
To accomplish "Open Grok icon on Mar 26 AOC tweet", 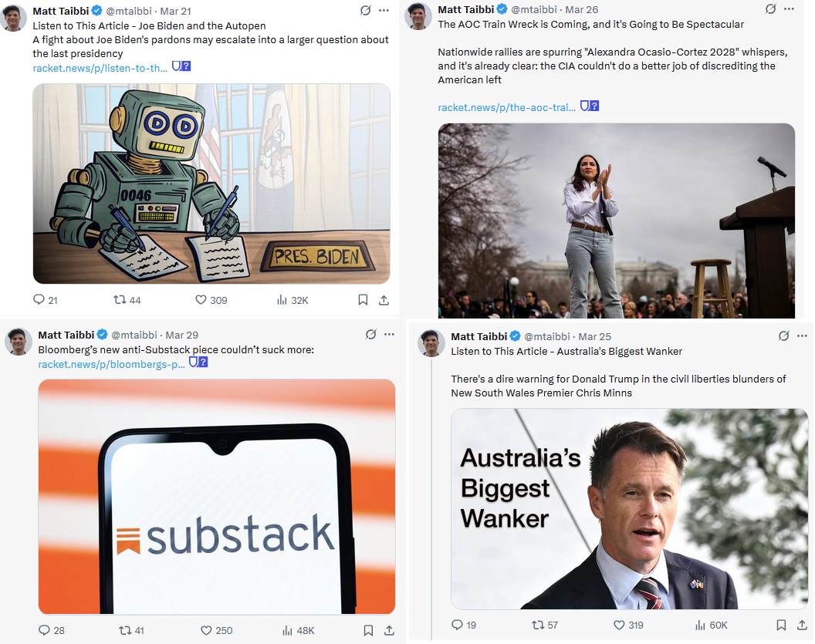I will [770, 8].
